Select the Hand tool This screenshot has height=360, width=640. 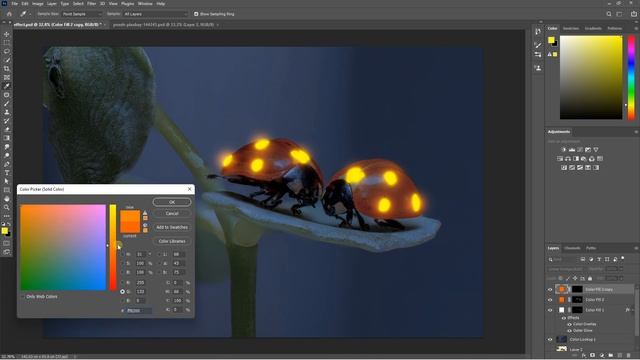pos(7,199)
